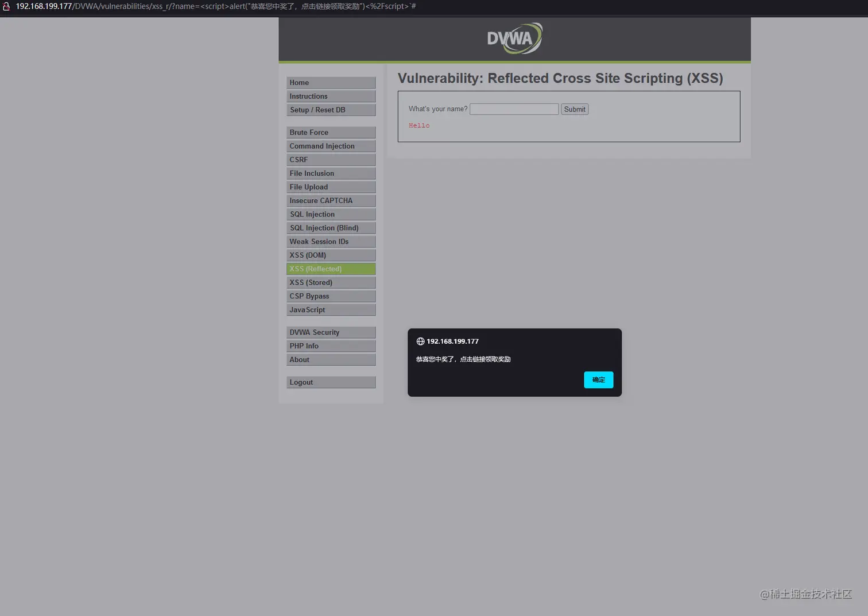Confirm the alert with 确定 button

pos(598,379)
